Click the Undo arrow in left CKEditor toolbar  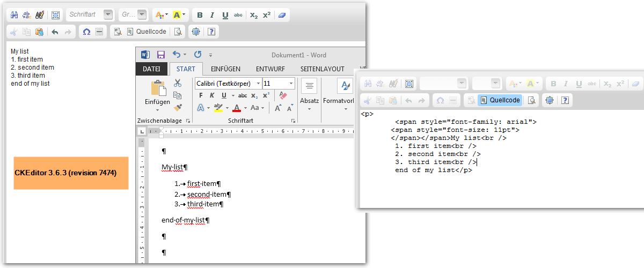coord(55,32)
